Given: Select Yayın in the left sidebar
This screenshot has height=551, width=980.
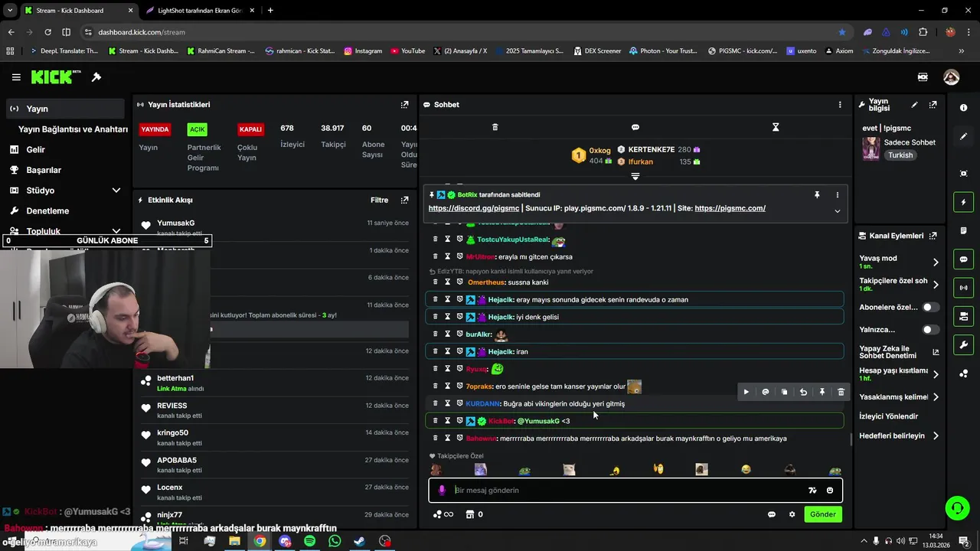Looking at the screenshot, I should point(64,109).
